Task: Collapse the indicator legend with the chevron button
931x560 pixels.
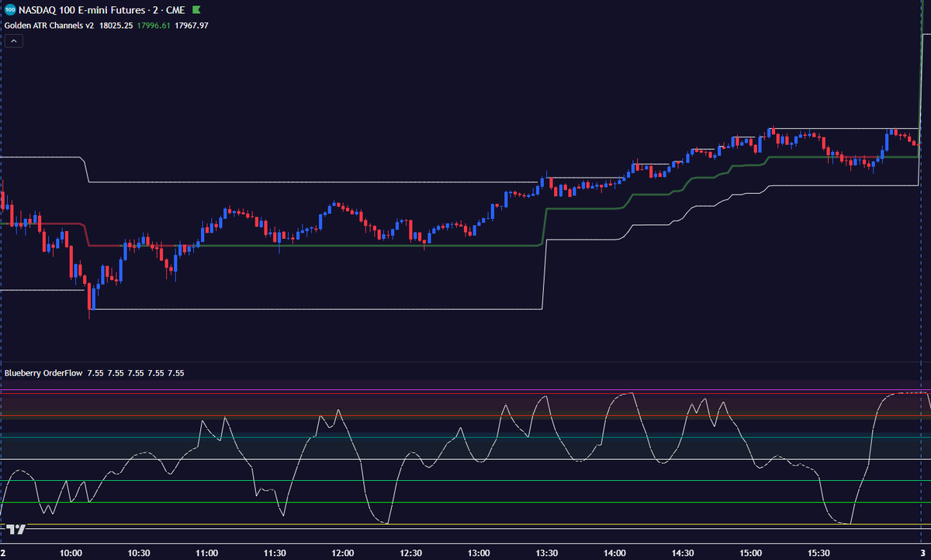Action: pos(13,41)
